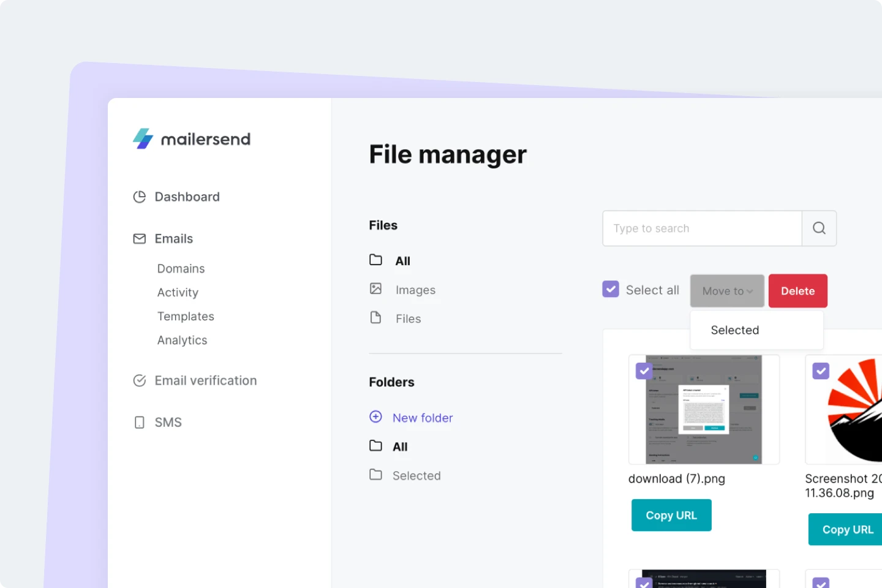Click the red Delete button
The height and width of the screenshot is (588, 882).
click(x=798, y=291)
